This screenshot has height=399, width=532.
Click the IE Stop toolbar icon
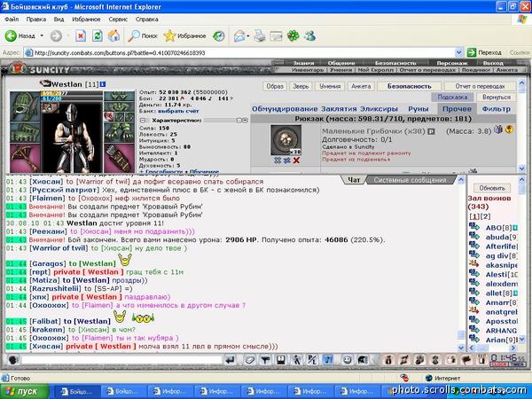coord(81,35)
